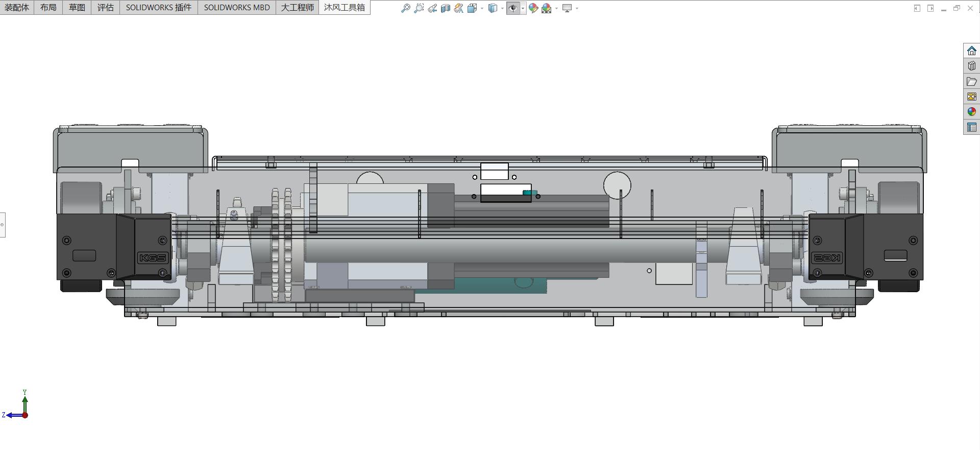Image resolution: width=980 pixels, height=450 pixels.
Task: Restore down the document window
Action: 957,8
